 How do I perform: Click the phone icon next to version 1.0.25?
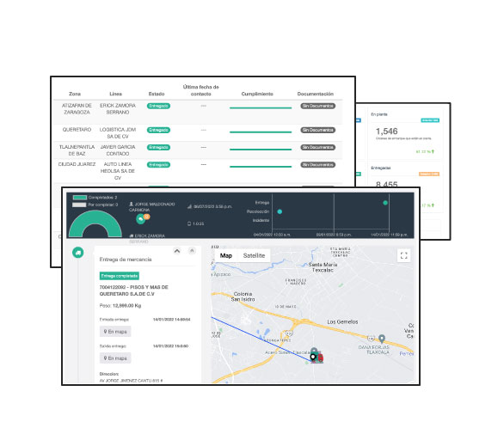pos(189,223)
